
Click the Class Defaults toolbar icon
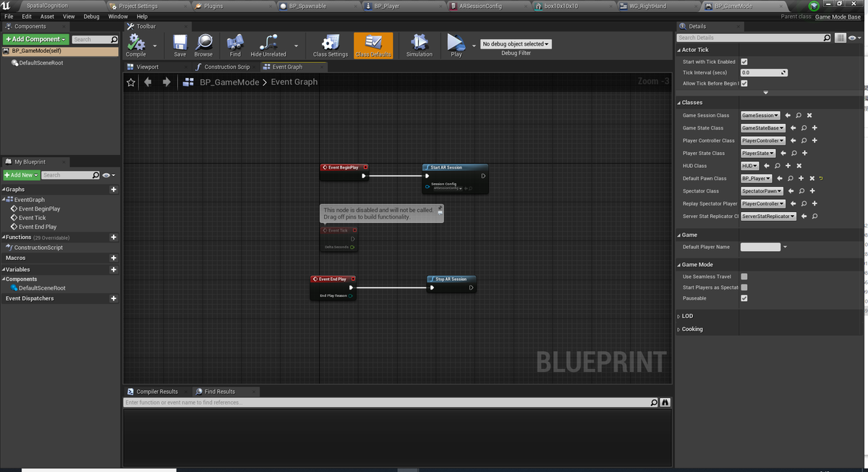[373, 44]
